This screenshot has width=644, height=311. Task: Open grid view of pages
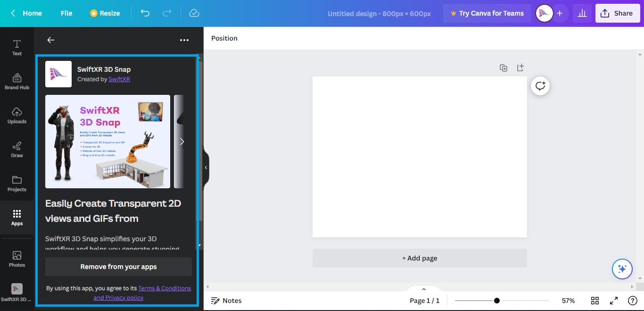(x=595, y=301)
